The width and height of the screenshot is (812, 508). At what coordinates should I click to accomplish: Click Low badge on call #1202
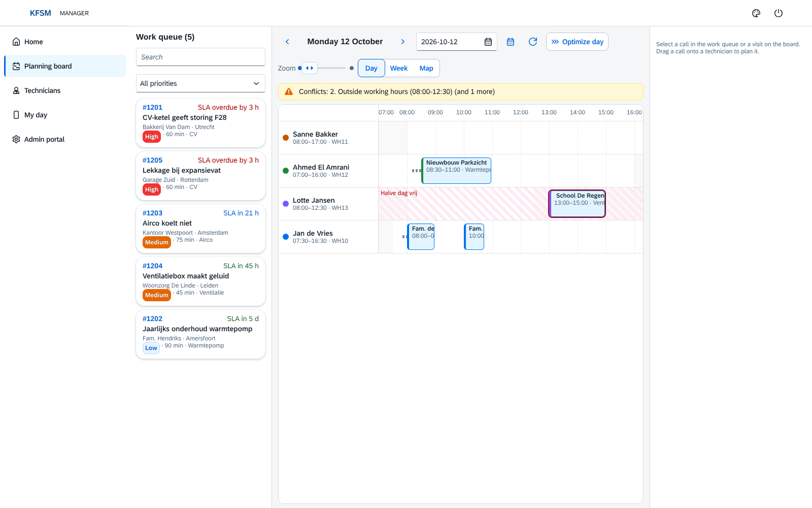tap(151, 348)
